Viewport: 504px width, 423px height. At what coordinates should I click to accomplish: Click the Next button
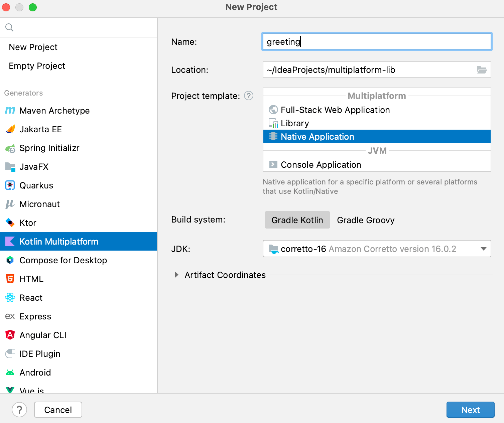pos(470,410)
